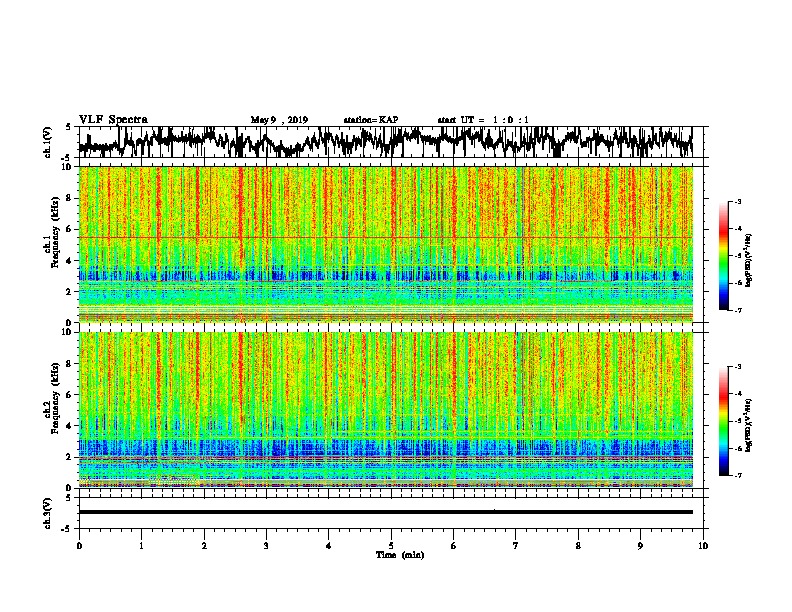Click the ch.2 spectrogram color scale bar
The image size is (792, 612).
724,421
